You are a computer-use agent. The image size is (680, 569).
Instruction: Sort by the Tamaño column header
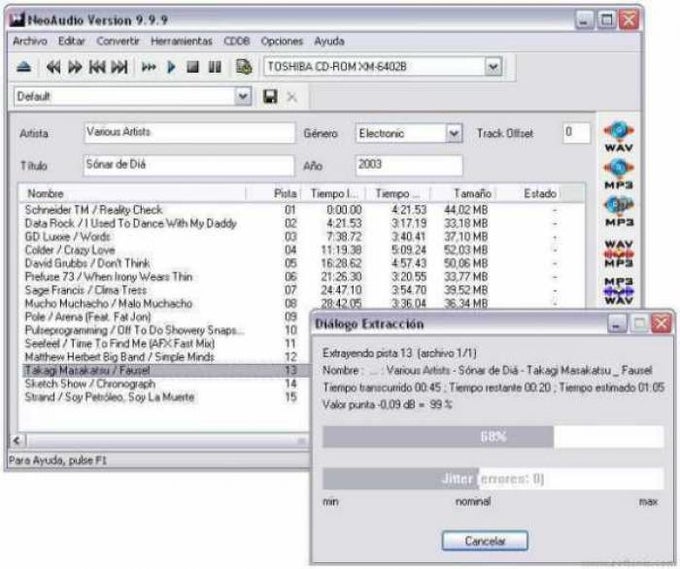tap(463, 193)
